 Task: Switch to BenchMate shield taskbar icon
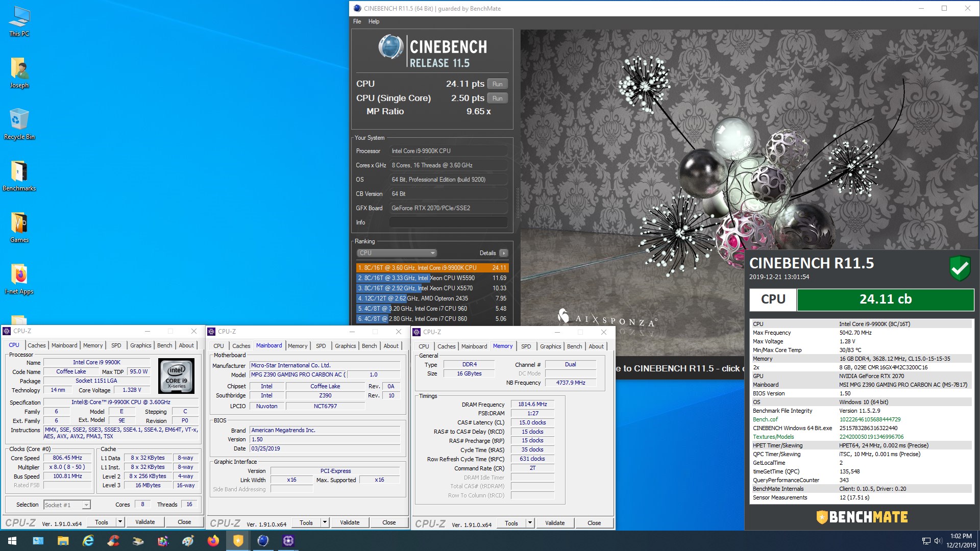(x=238, y=541)
